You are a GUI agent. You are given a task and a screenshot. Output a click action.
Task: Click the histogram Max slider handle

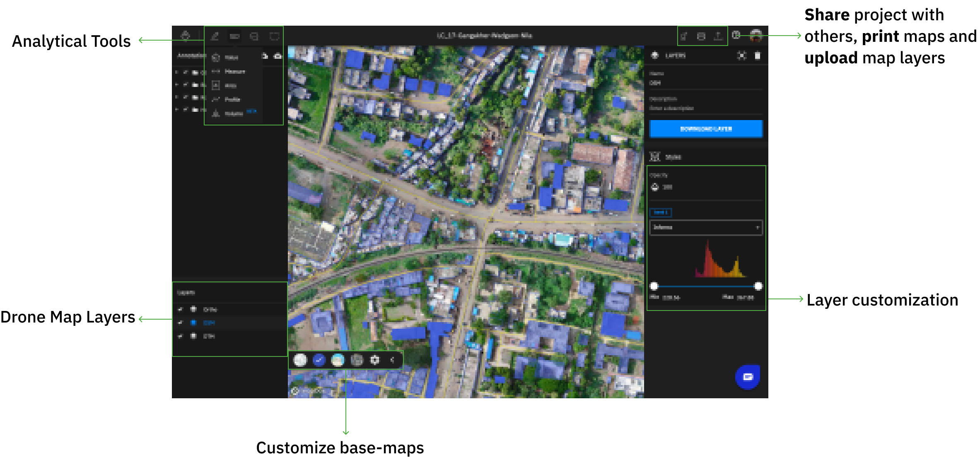click(758, 286)
